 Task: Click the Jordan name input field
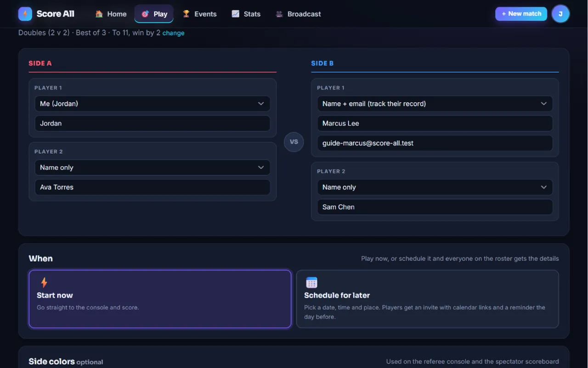(x=153, y=123)
